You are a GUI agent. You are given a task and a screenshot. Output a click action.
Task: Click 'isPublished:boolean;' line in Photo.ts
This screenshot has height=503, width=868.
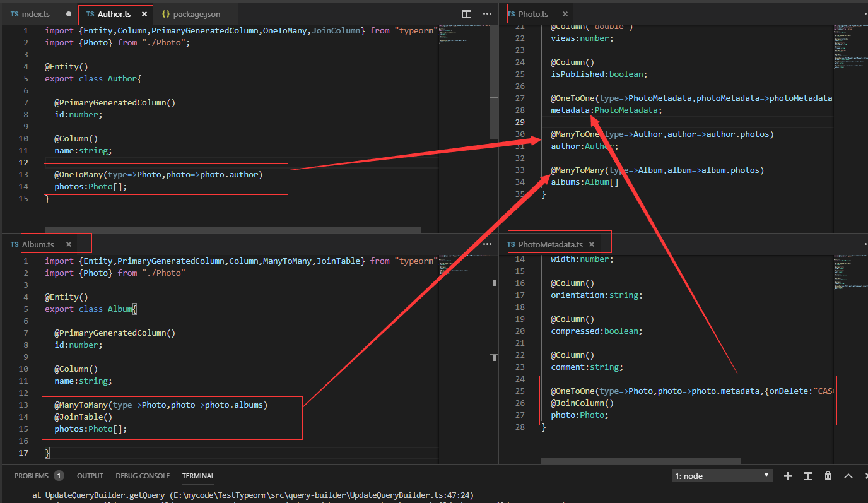pos(599,74)
